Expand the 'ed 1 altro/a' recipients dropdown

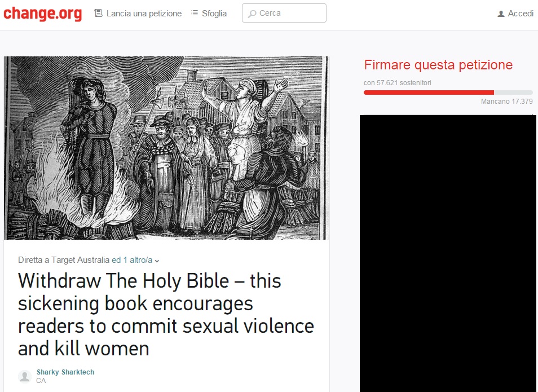[135, 260]
